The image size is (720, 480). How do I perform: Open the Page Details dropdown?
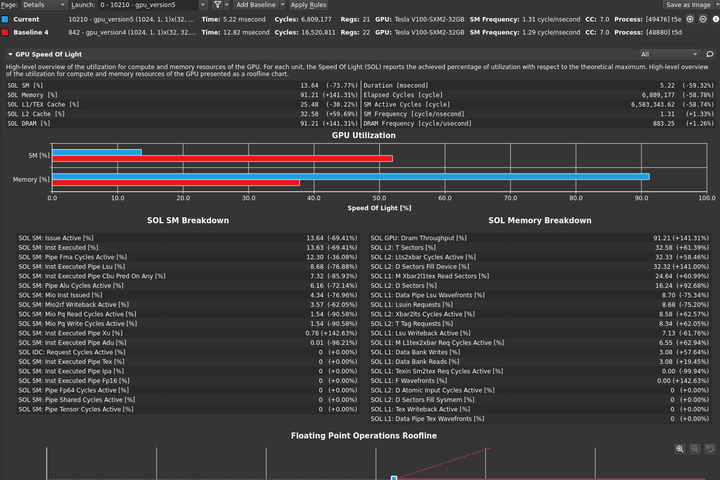pyautogui.click(x=44, y=5)
